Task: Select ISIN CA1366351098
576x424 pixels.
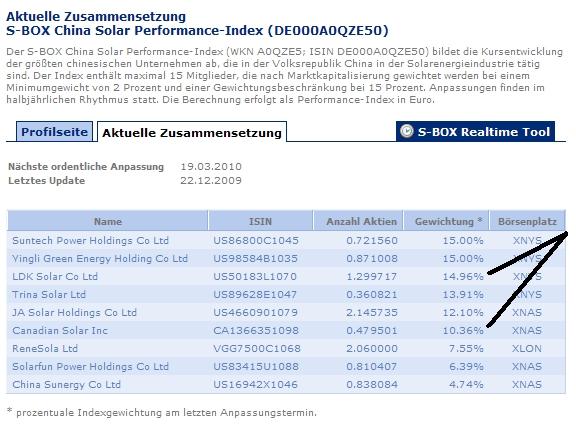Action: pos(256,330)
